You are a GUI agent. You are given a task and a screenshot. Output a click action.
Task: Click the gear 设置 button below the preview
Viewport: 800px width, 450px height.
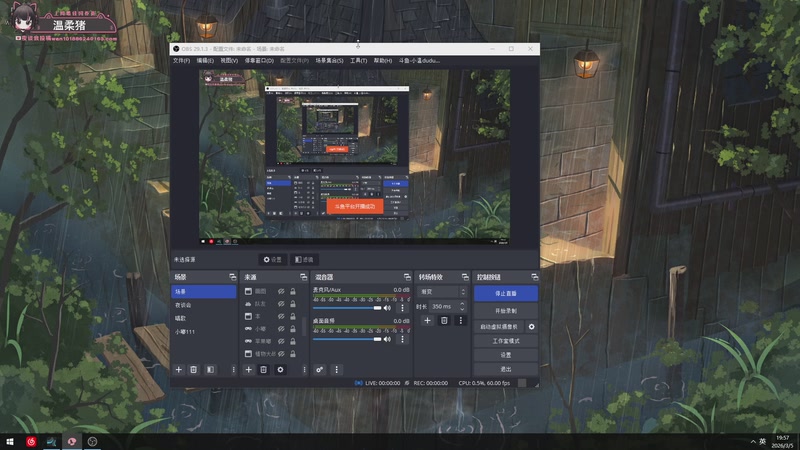pyautogui.click(x=272, y=260)
